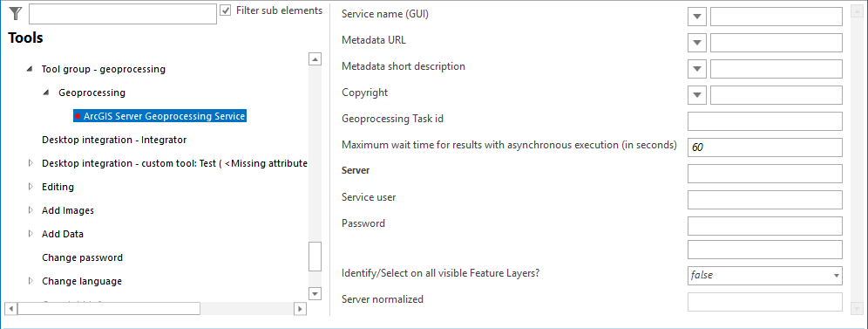Viewport: 868px width, 329px height.
Task: Collapse the Geoprocessing tree node
Action: 46,93
